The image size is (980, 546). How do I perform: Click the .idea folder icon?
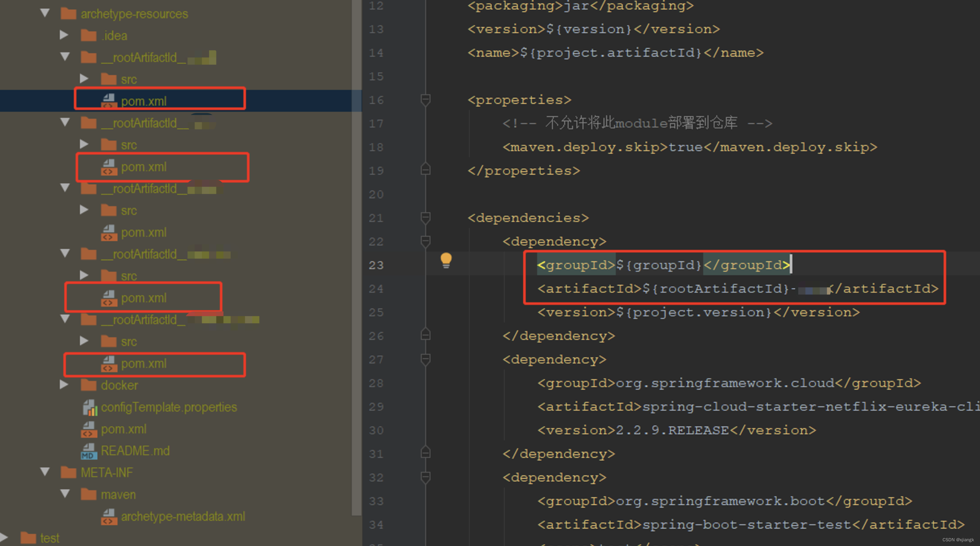tap(89, 36)
